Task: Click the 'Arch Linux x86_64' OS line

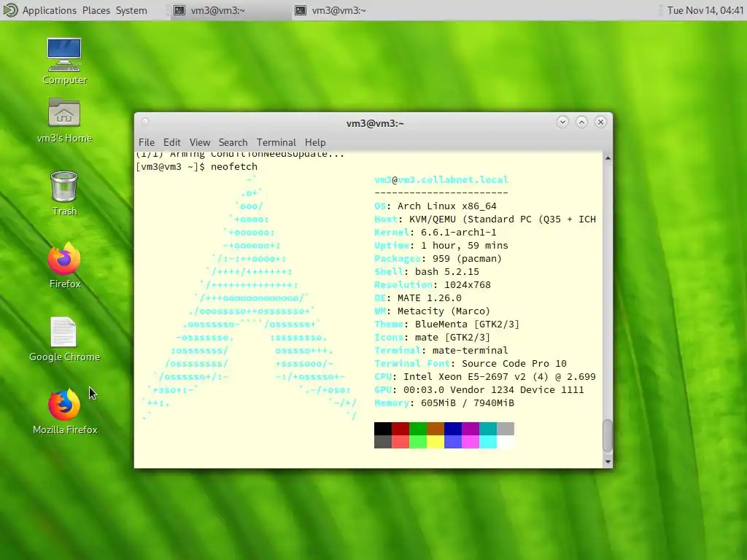Action: point(447,206)
